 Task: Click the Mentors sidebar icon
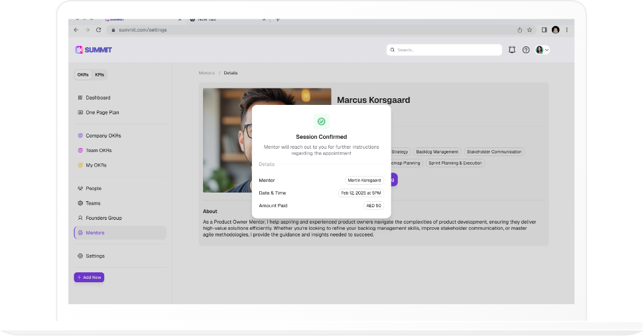(x=80, y=233)
